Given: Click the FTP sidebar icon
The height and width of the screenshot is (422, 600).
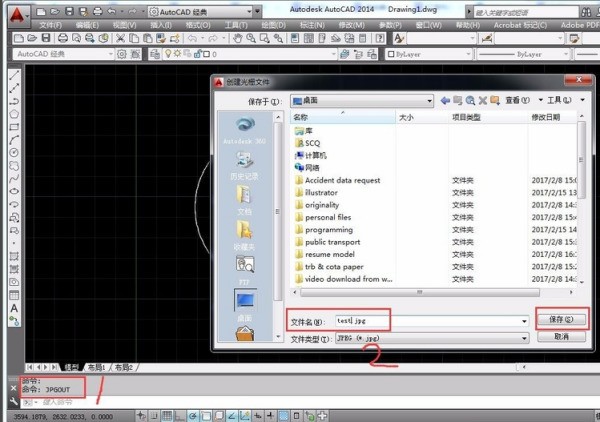Looking at the screenshot, I should point(245,267).
